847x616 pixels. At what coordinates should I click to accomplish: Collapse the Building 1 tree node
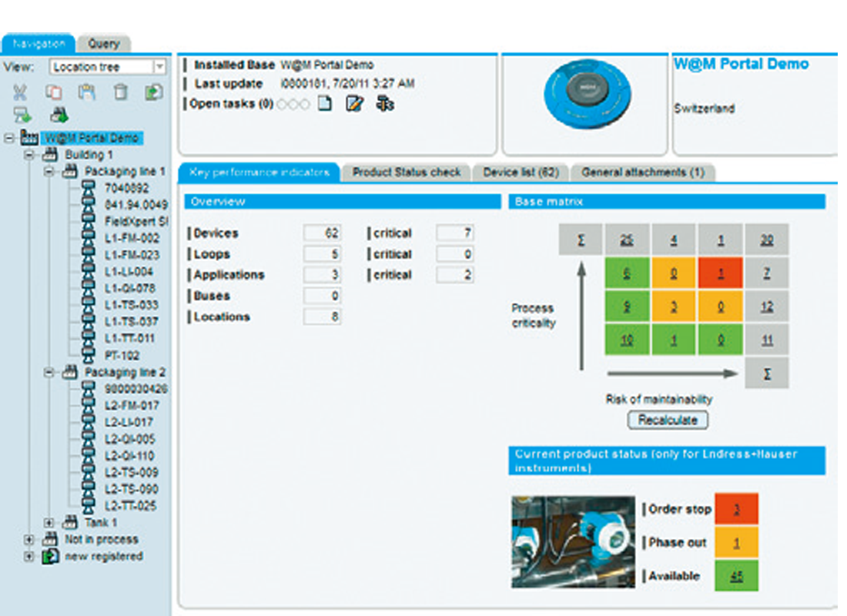click(29, 155)
